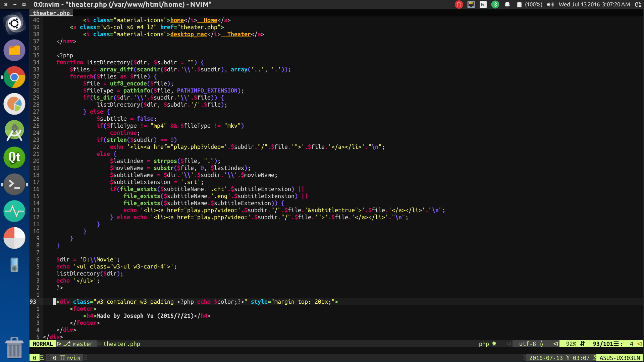The image size is (644, 362).
Task: Open the System Monitor pulse icon
Action: pyautogui.click(x=14, y=211)
